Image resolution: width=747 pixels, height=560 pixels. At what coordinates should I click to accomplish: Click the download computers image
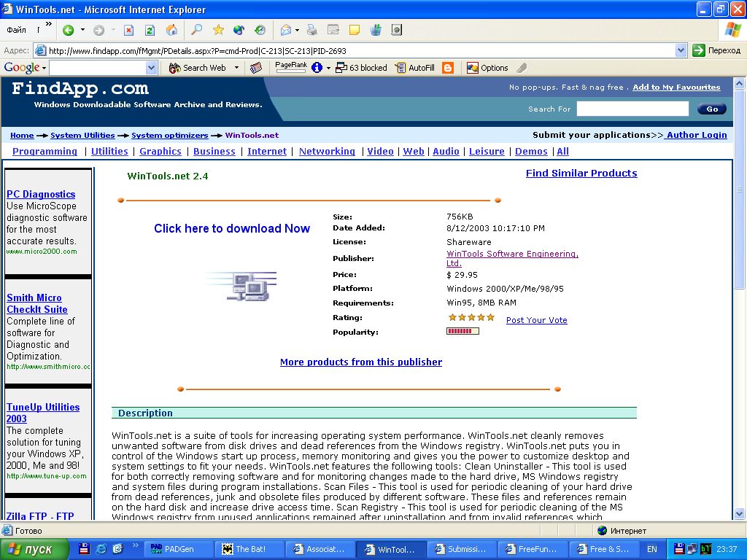241,286
